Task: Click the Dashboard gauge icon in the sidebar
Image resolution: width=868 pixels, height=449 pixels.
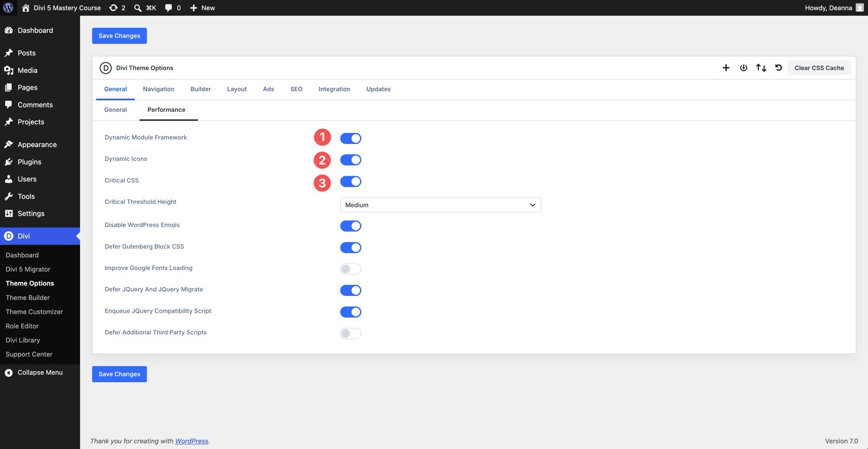Action: pyautogui.click(x=9, y=30)
